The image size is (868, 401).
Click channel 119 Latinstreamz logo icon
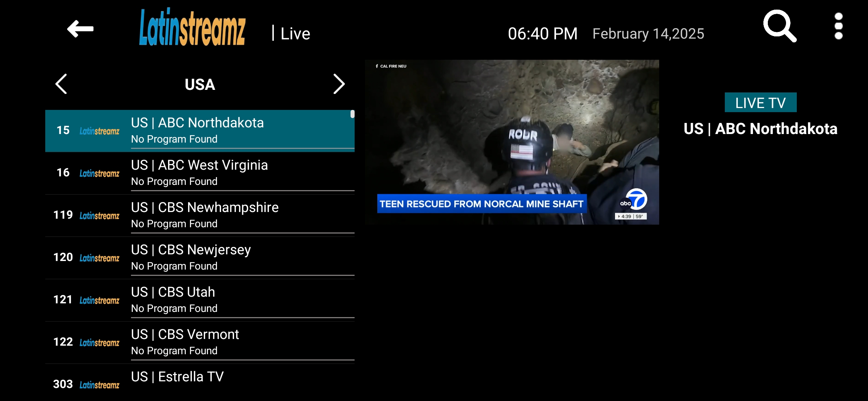[x=99, y=216]
